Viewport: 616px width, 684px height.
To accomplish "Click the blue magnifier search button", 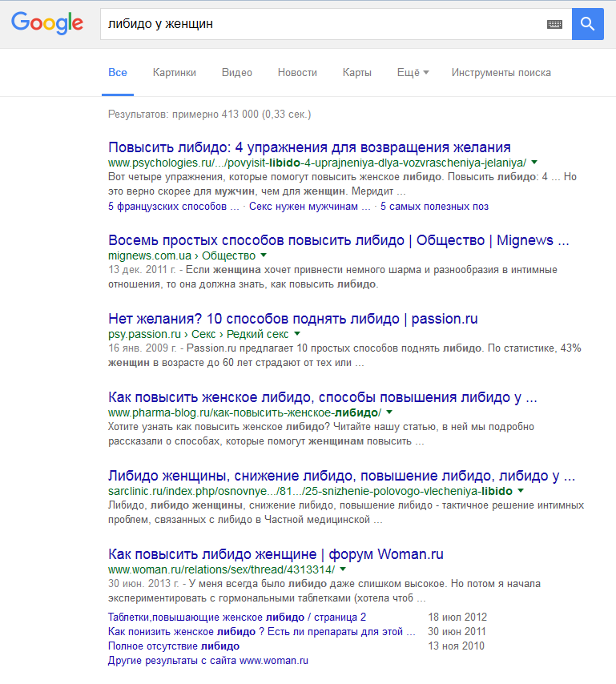I will pyautogui.click(x=588, y=24).
